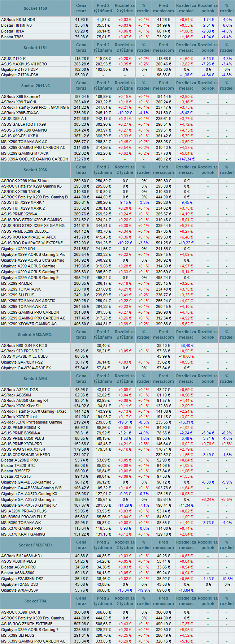235x644 pixels.
Task: Select MSI X399 GAMING PRO CARBON AC name
Action: pos(33,641)
